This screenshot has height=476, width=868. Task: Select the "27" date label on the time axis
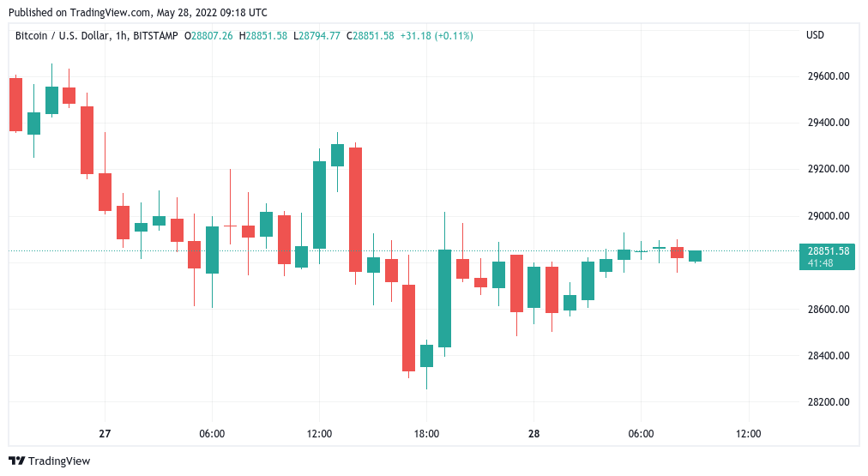(105, 434)
